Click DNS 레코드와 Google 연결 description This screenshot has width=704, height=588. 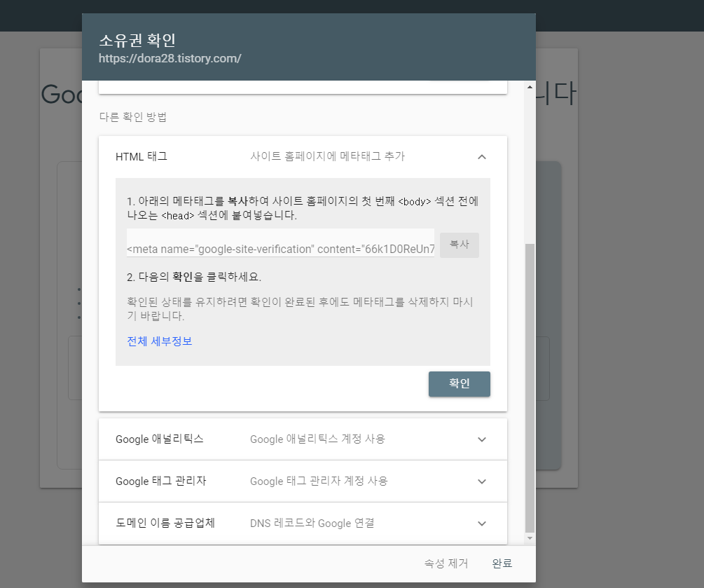tap(312, 524)
